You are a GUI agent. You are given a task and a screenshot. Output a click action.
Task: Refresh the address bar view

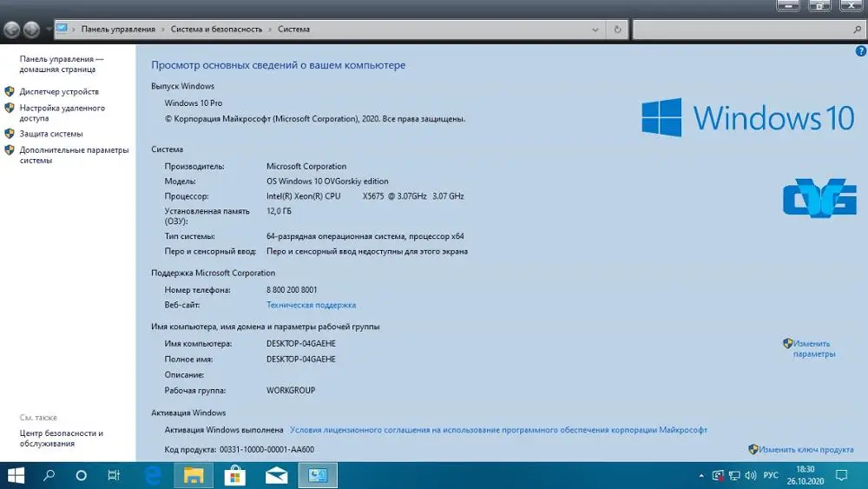point(618,30)
